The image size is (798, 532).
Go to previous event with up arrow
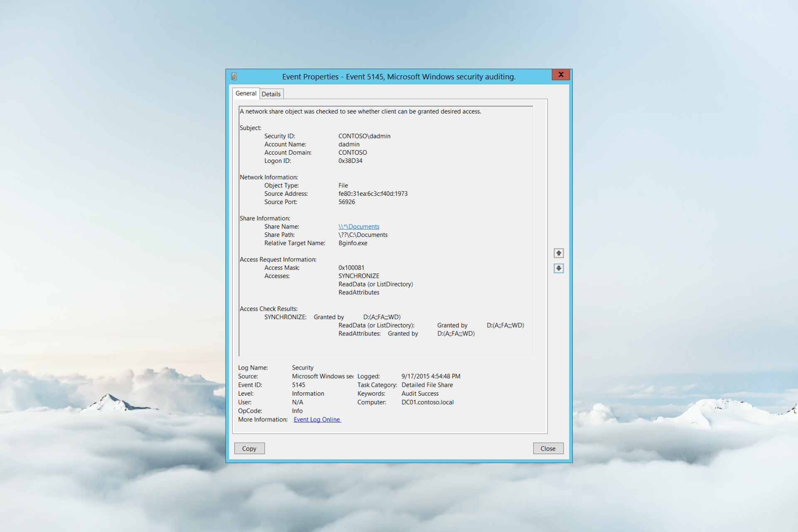pyautogui.click(x=559, y=253)
